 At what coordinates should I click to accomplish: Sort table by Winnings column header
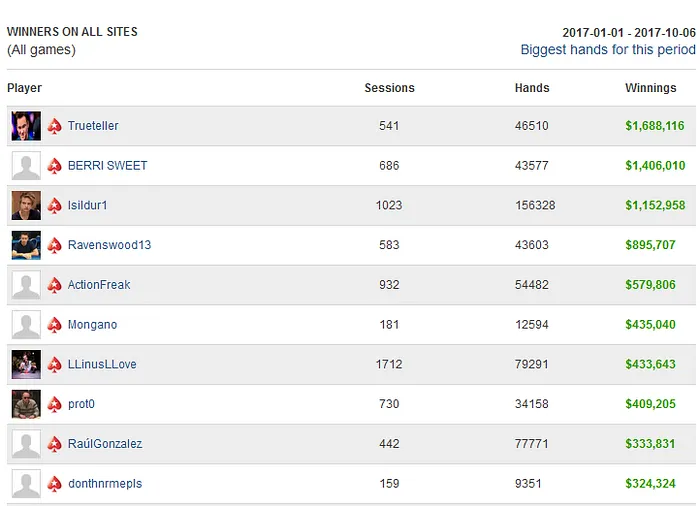(x=650, y=88)
